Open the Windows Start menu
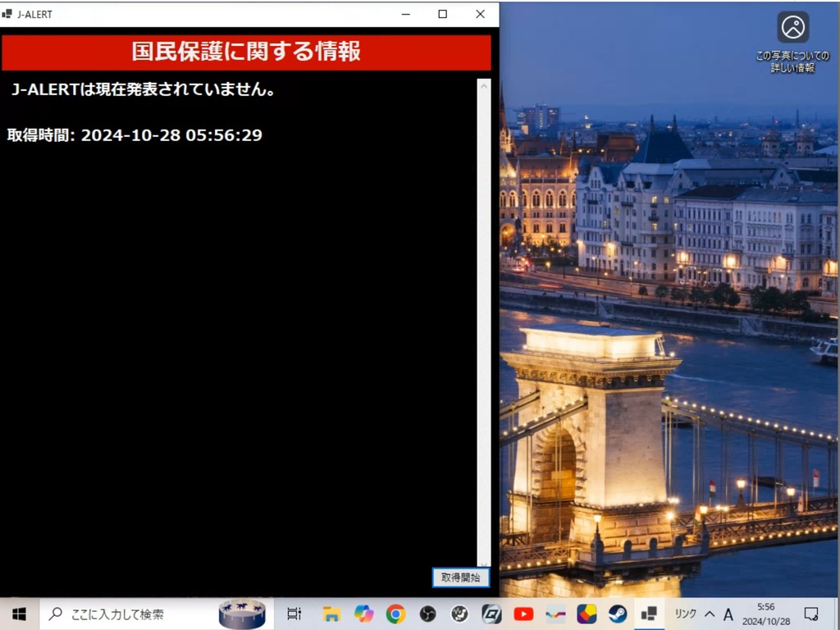 [x=20, y=614]
